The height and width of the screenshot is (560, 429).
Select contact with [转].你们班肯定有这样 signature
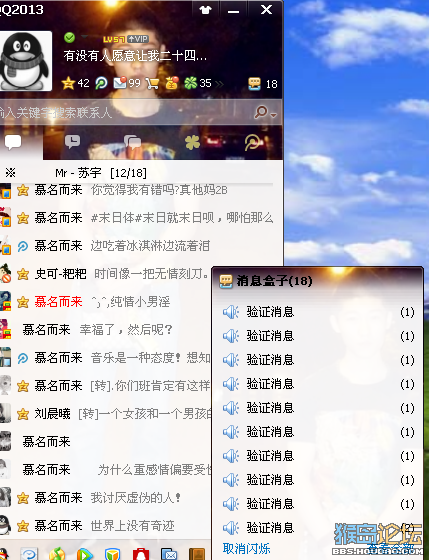tap(106, 386)
